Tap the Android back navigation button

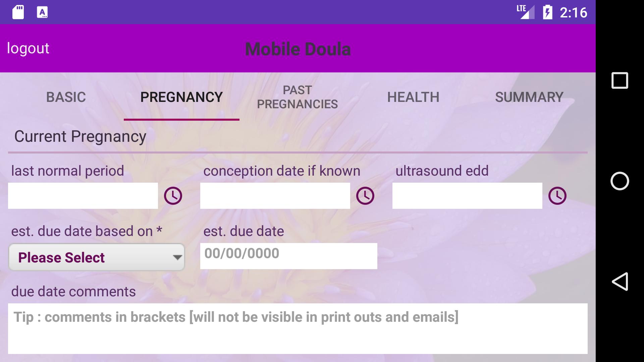pos(620,281)
